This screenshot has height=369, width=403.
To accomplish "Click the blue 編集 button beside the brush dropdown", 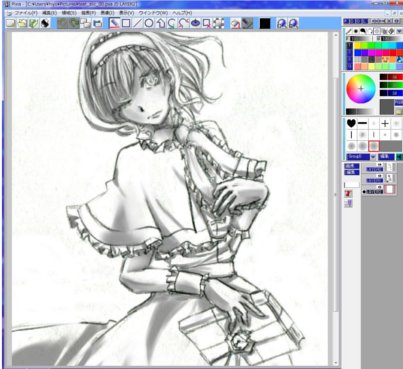I will pos(385,157).
